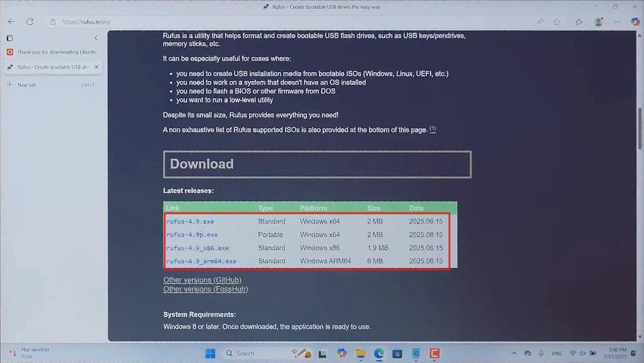Add this page to favorites with the star icon

pyautogui.click(x=557, y=21)
